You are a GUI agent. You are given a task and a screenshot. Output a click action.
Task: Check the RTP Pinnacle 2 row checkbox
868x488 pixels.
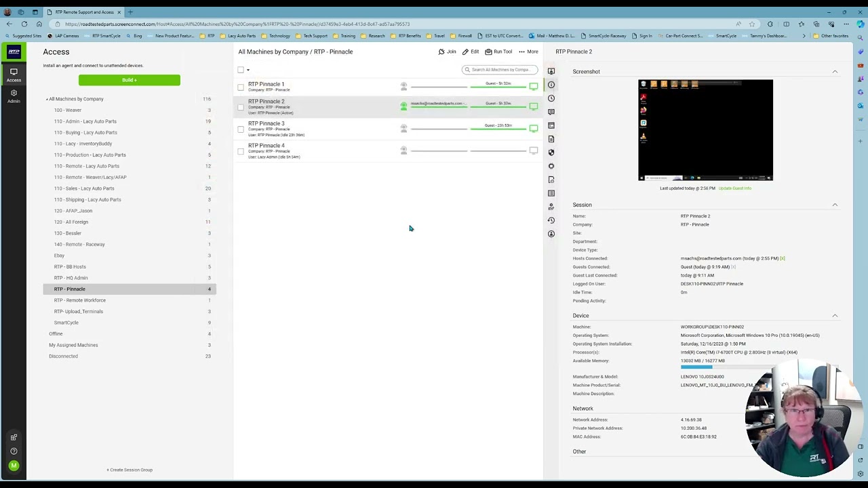tap(241, 106)
